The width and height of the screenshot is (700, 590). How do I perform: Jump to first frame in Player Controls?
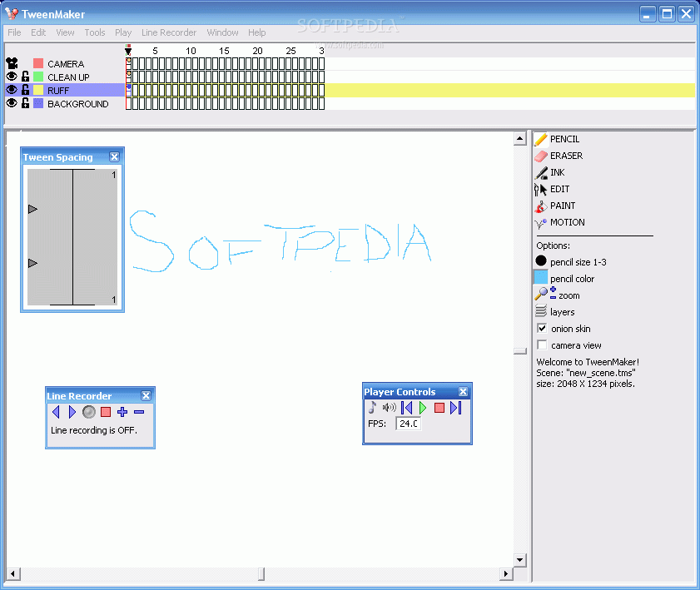[406, 407]
